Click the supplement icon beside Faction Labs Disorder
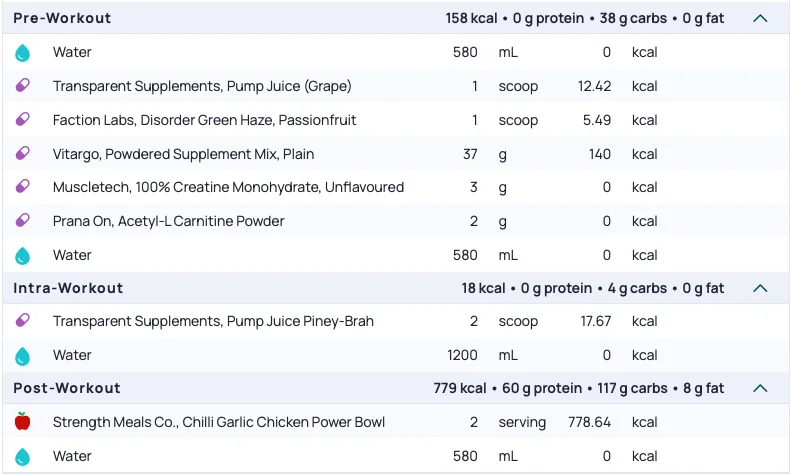 pyautogui.click(x=23, y=120)
